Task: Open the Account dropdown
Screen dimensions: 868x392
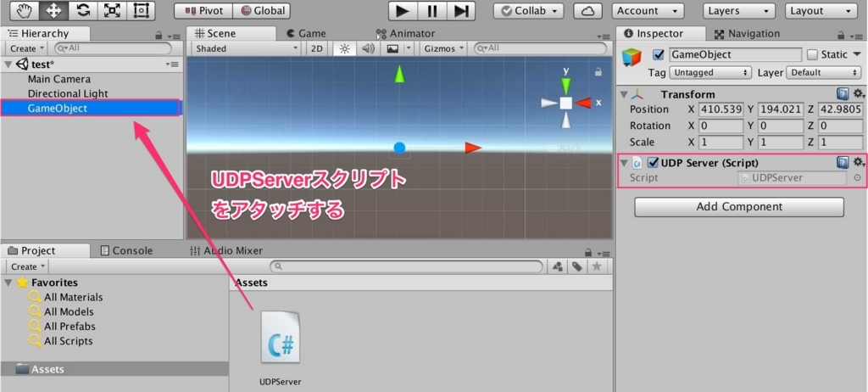Action: (x=648, y=11)
